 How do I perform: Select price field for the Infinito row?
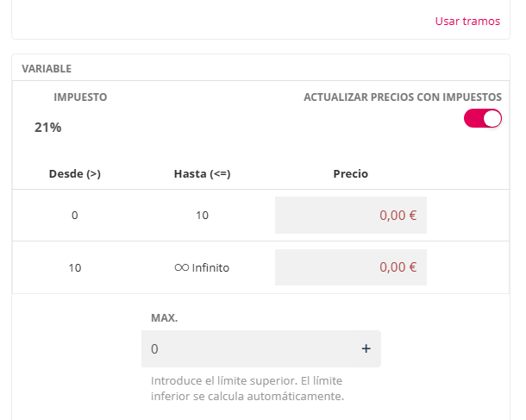[350, 267]
